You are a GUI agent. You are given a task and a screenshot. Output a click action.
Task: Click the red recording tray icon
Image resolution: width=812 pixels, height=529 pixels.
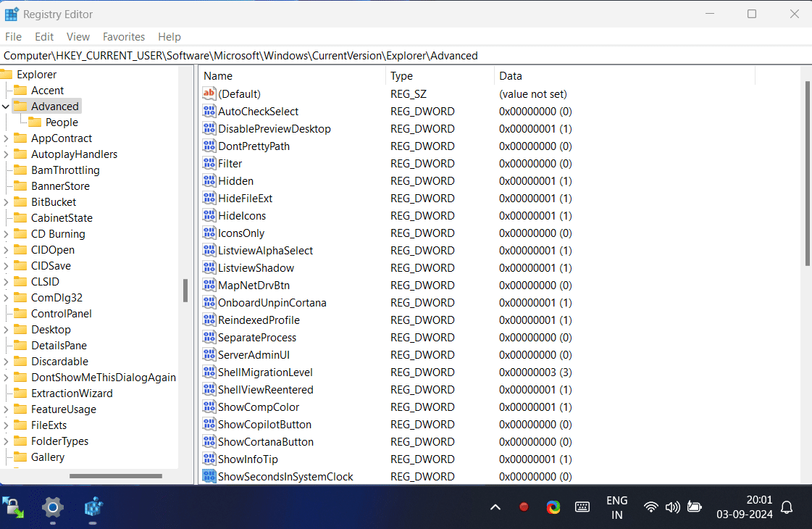[524, 507]
